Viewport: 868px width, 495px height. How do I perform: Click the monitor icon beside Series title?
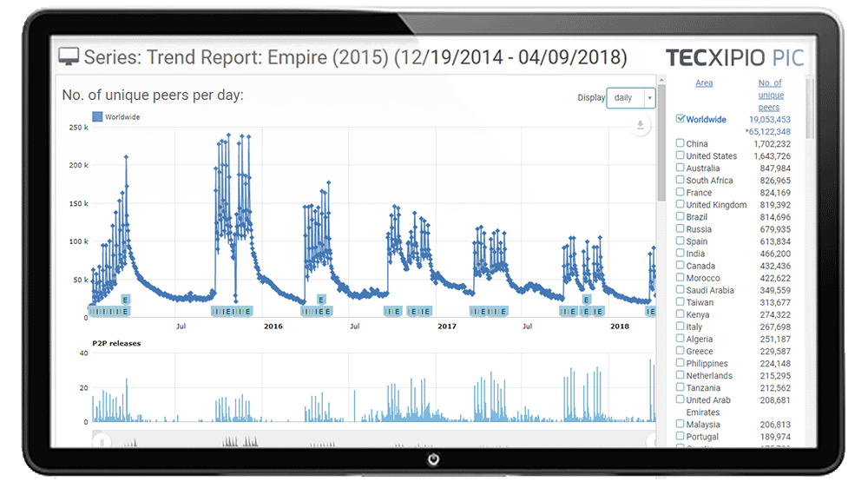(69, 56)
